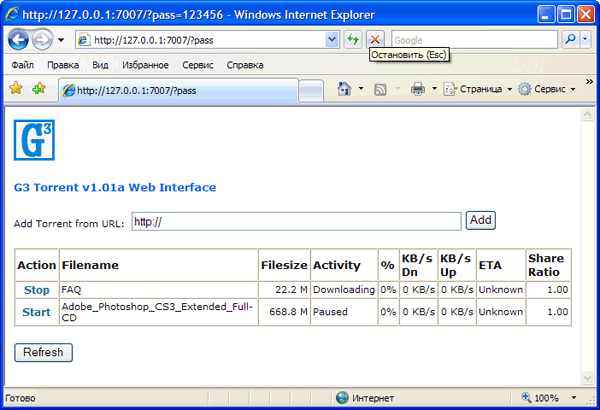Go back with the browser Back arrow
Screen dimensions: 600x410
18,39
